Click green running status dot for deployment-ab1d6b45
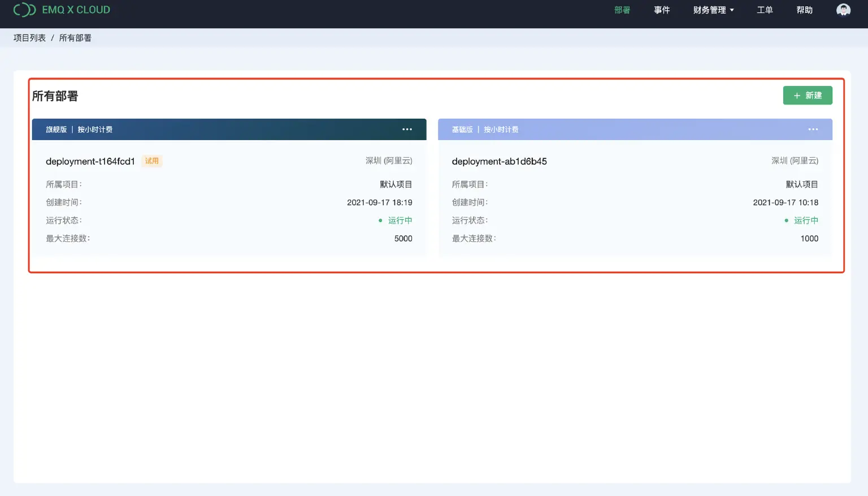Image resolution: width=868 pixels, height=496 pixels. 786,220
